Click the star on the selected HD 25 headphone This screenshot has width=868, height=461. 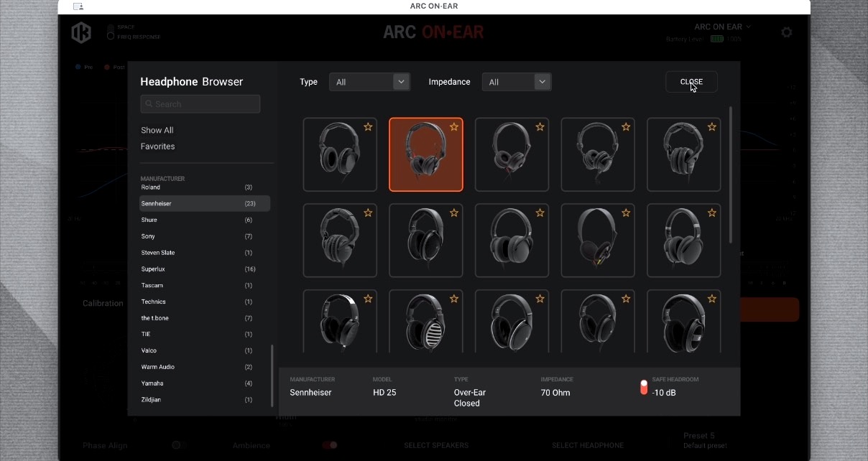pos(453,127)
